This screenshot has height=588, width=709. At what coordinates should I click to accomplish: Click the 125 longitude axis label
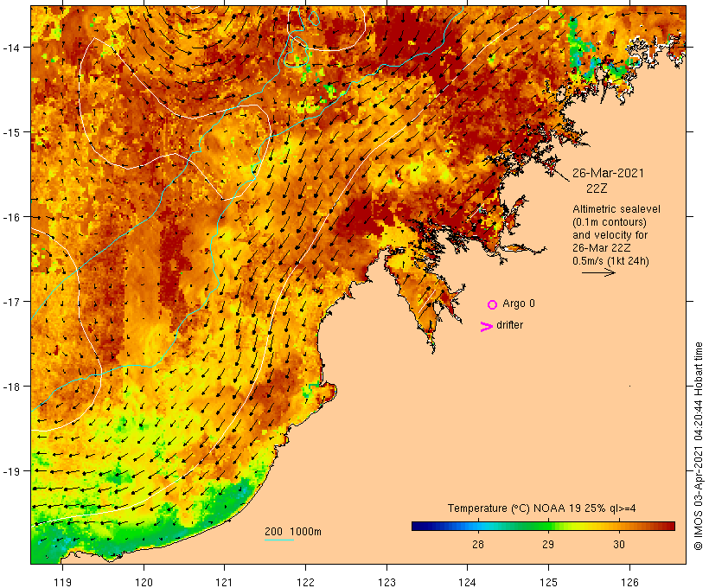click(548, 582)
